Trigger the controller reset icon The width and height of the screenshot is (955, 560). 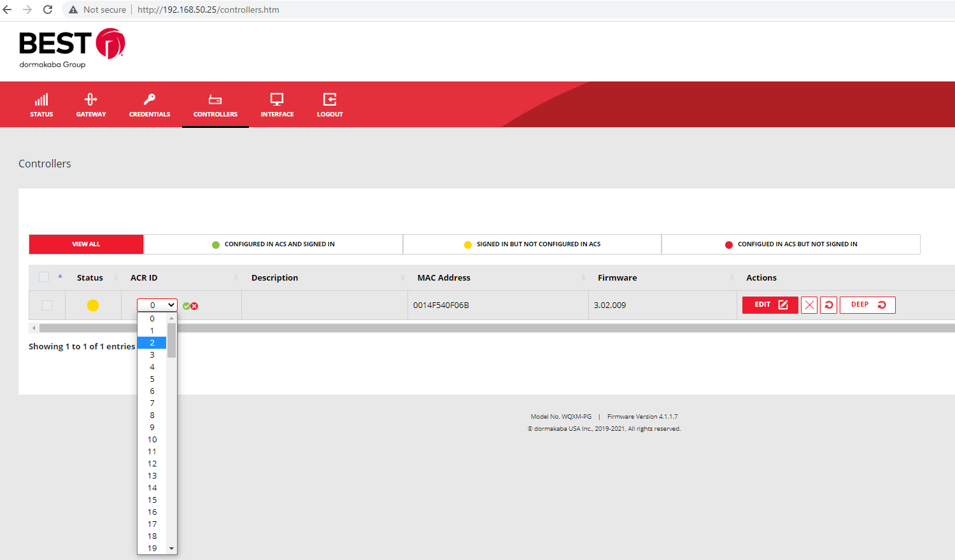pos(828,305)
